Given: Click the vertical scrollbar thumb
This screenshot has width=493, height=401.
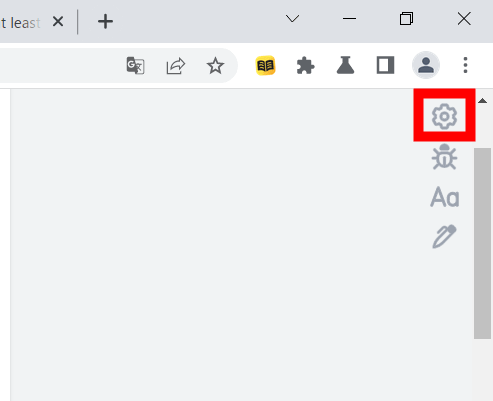Looking at the screenshot, I should pos(482,243).
